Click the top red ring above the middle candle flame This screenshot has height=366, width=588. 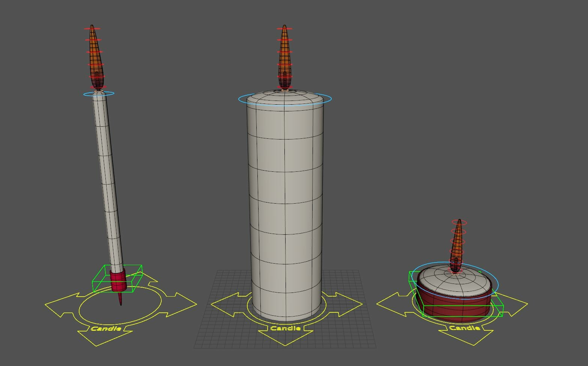284,29
